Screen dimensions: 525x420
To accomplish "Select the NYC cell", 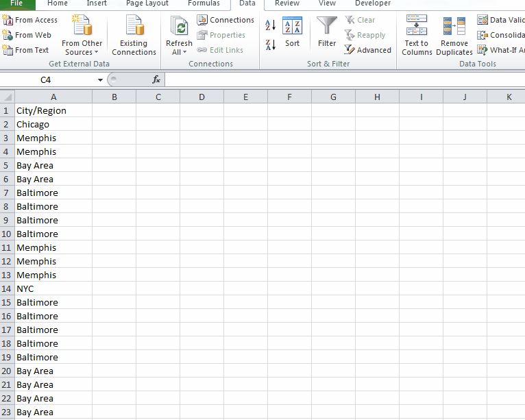I will click(x=53, y=289).
